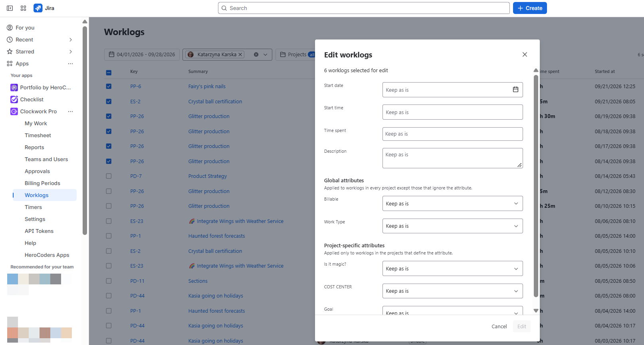Screen dimensions: 644x345
Task: Remove Katarzyna Karska user chip
Action: [x=240, y=55]
